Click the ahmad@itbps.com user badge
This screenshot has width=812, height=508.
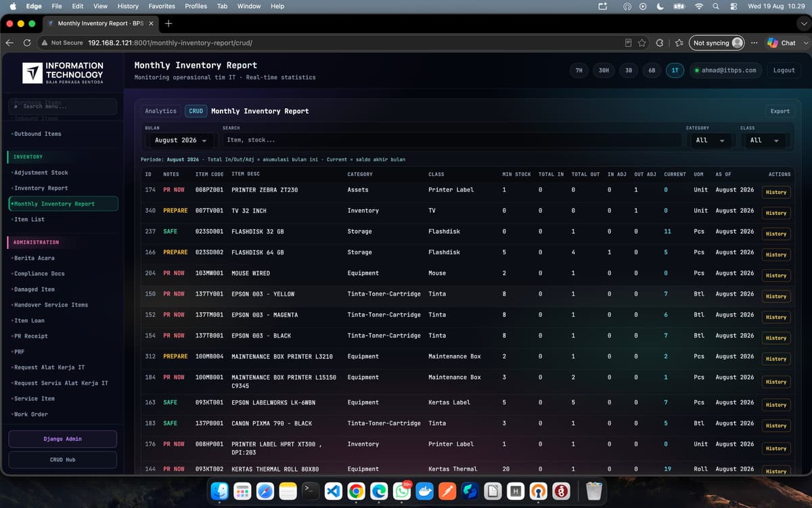(x=725, y=70)
